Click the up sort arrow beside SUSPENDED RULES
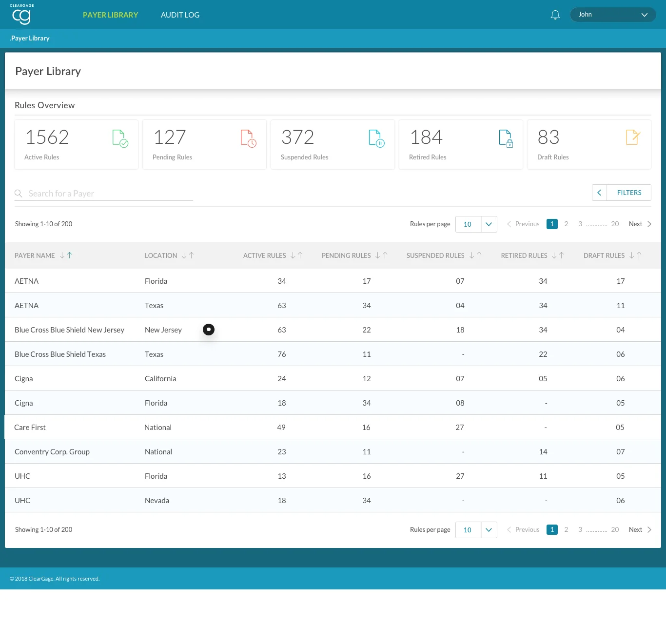666x644 pixels. point(479,255)
